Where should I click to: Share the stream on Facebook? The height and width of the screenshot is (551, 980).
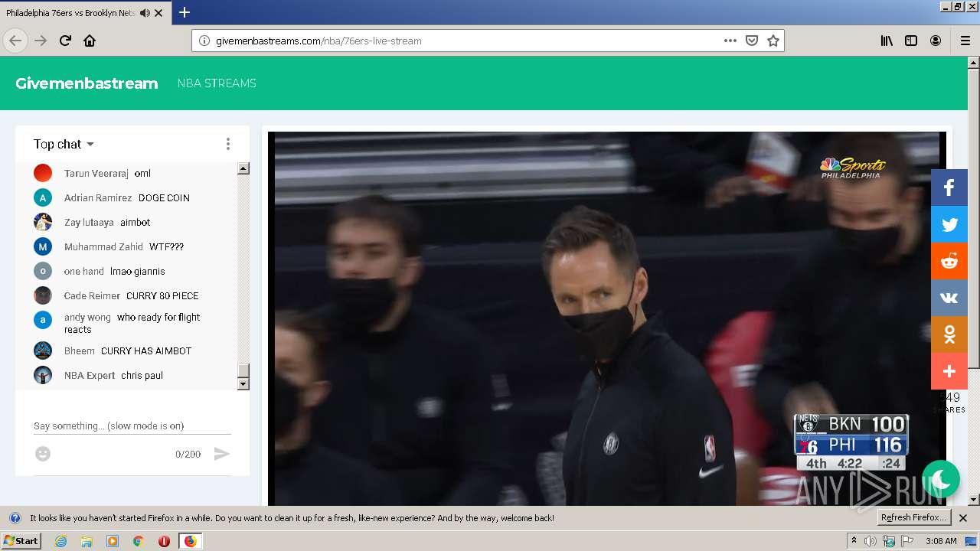[949, 187]
